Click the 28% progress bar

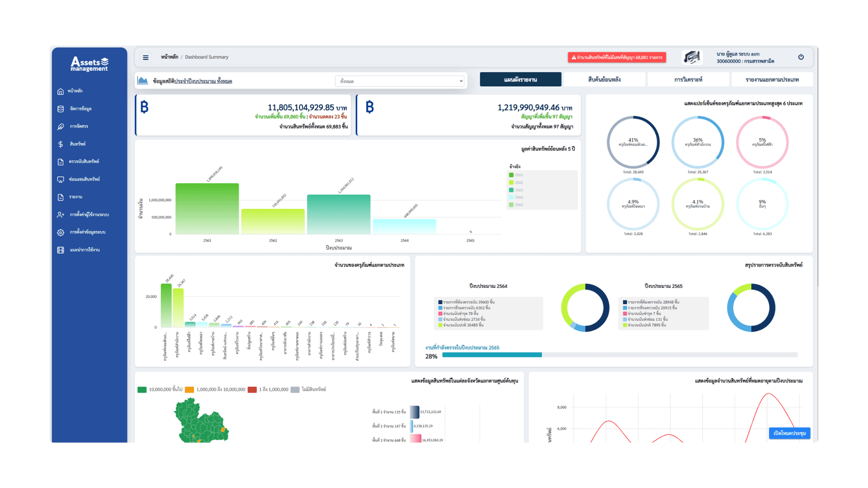[x=492, y=355]
